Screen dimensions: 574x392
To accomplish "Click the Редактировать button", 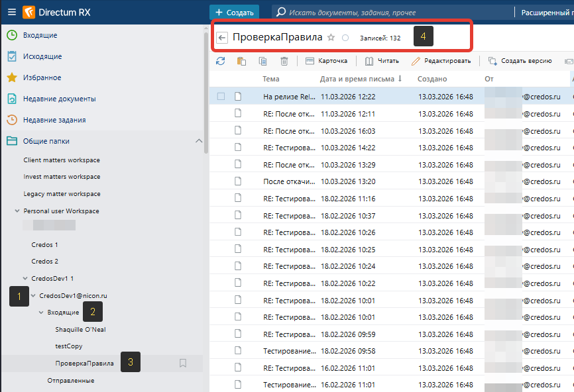I will point(441,61).
